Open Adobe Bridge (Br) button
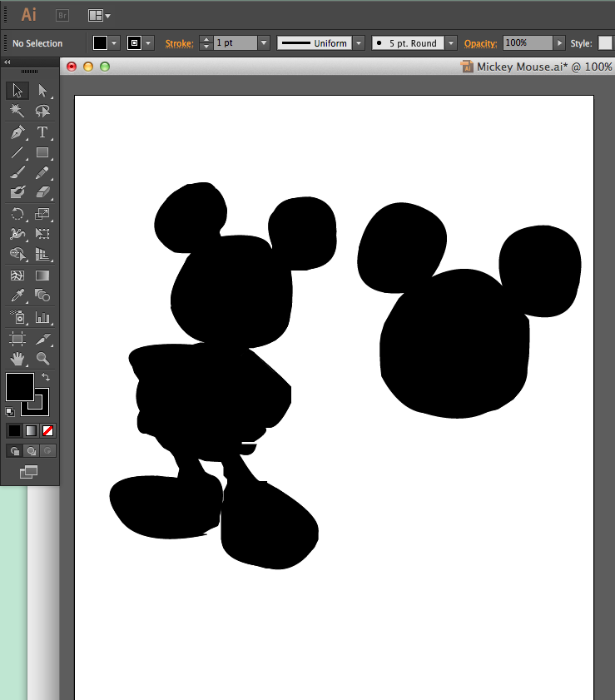 [62, 16]
